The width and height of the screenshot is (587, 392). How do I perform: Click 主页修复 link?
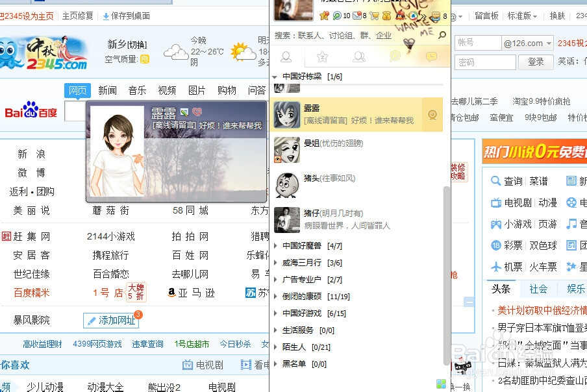click(77, 16)
